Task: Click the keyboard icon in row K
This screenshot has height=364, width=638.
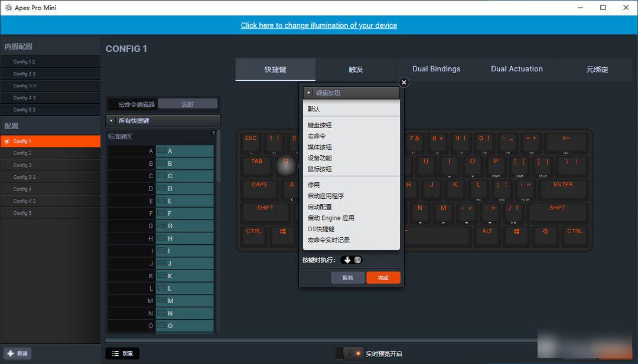Action: 161,276
